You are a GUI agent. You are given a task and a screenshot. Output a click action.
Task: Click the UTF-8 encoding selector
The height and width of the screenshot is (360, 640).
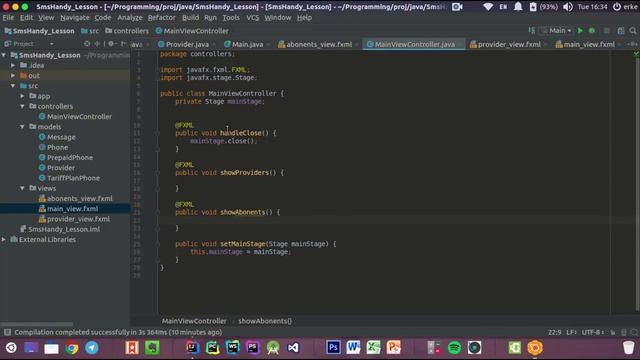pos(593,332)
